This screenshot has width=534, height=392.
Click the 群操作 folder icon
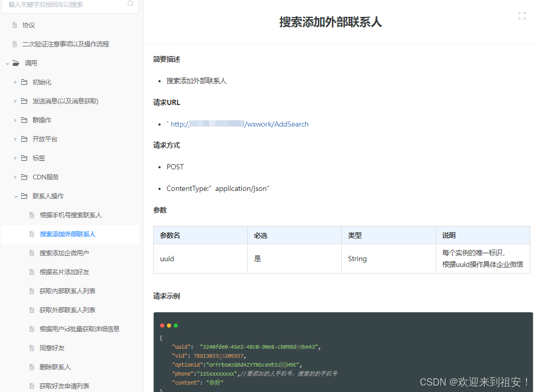tap(24, 120)
